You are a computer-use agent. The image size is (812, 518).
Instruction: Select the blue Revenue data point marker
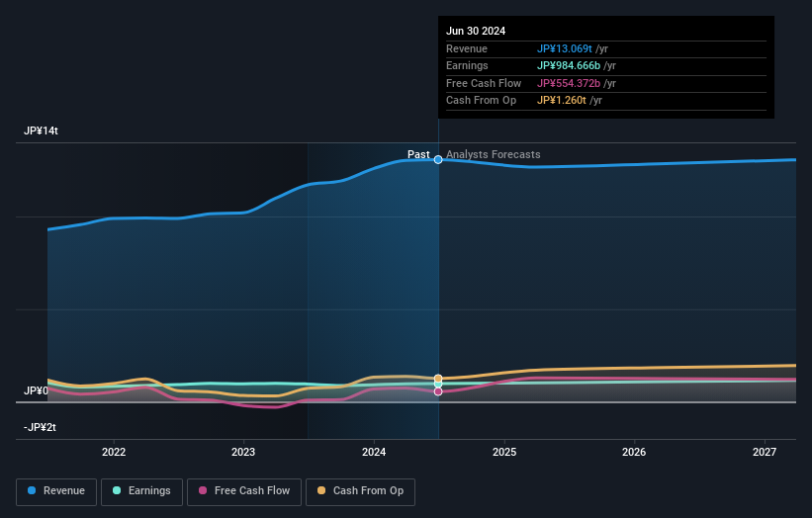(438, 159)
